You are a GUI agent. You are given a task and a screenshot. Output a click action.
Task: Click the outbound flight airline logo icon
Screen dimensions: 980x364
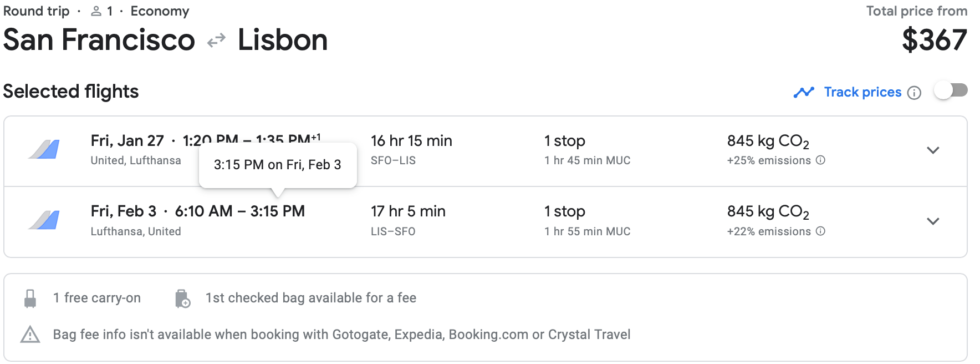[44, 149]
